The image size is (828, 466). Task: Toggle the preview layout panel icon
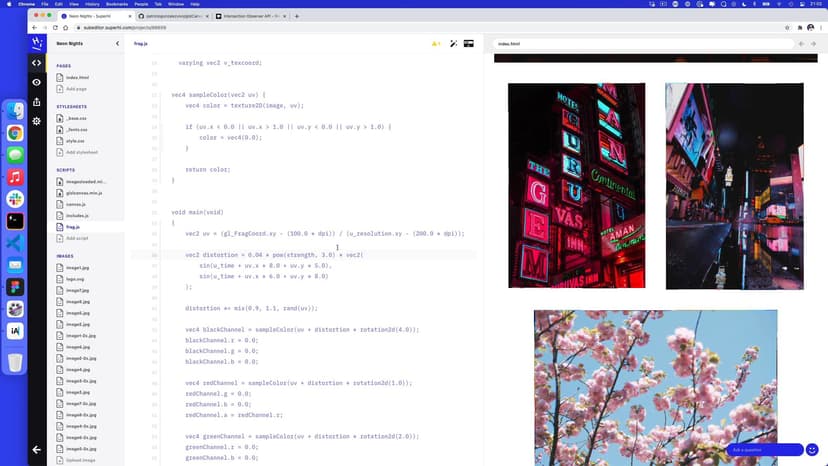468,44
